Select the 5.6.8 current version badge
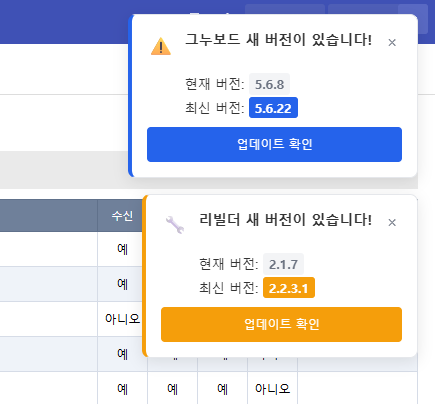This screenshot has height=404, width=435. (269, 84)
